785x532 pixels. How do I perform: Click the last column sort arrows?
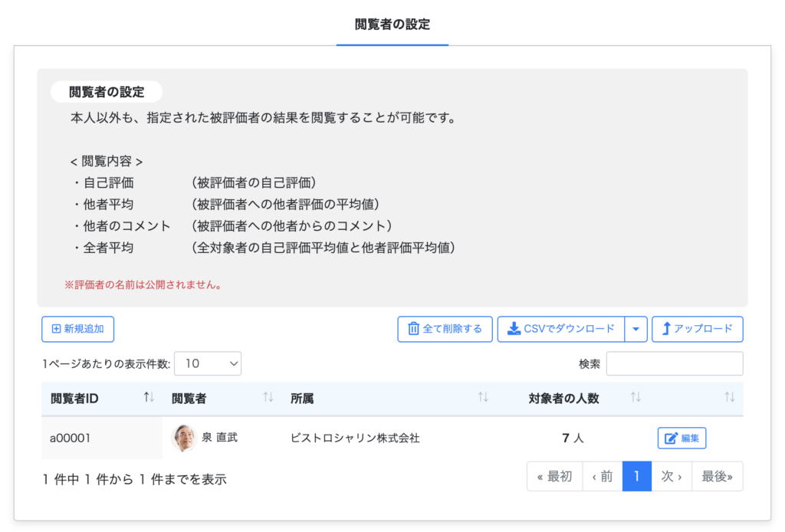pyautogui.click(x=729, y=398)
